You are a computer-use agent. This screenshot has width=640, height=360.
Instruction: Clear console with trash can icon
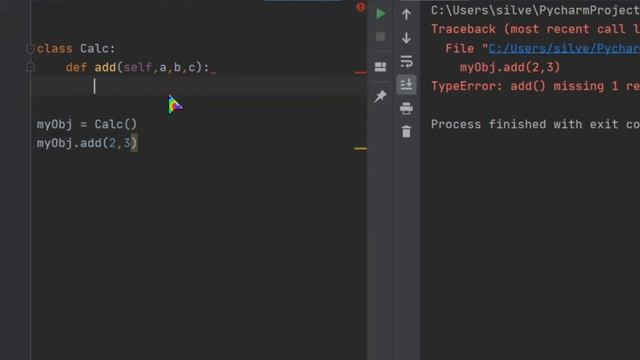[406, 131]
